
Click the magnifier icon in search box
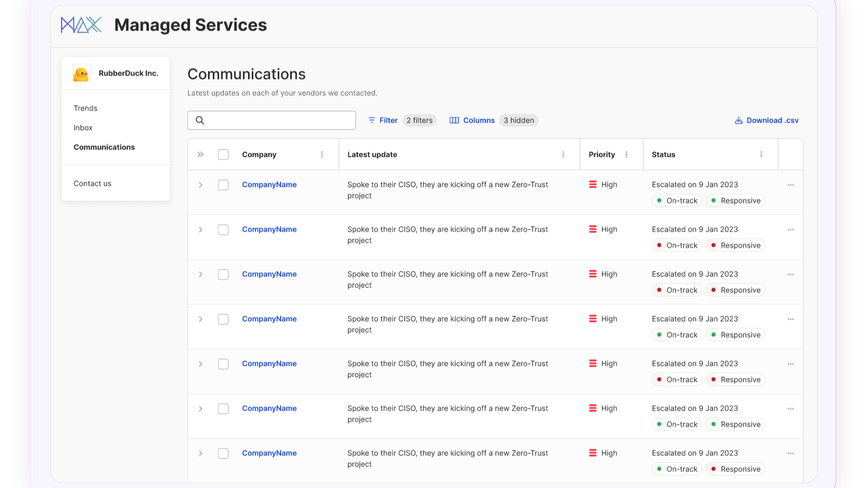point(200,121)
